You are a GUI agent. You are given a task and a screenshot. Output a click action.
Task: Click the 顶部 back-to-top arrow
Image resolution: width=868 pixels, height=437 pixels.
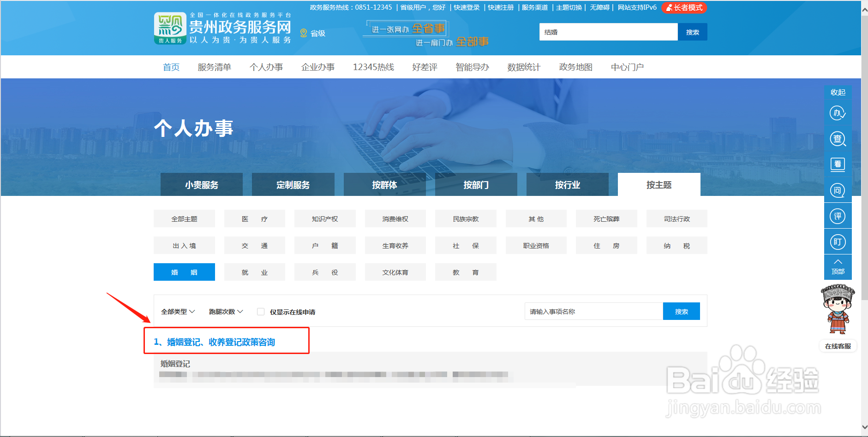tap(838, 267)
